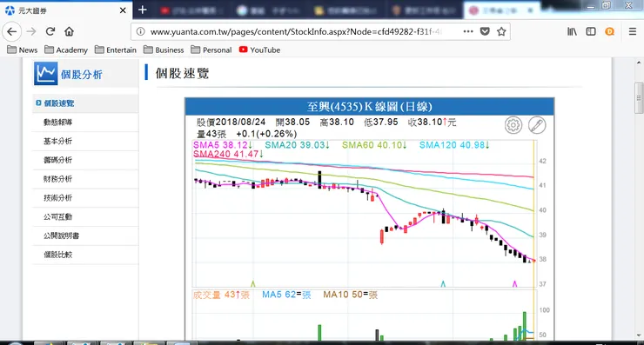Open the Entertain bookmarks folder
The width and height of the screenshot is (644, 345).
pos(116,50)
